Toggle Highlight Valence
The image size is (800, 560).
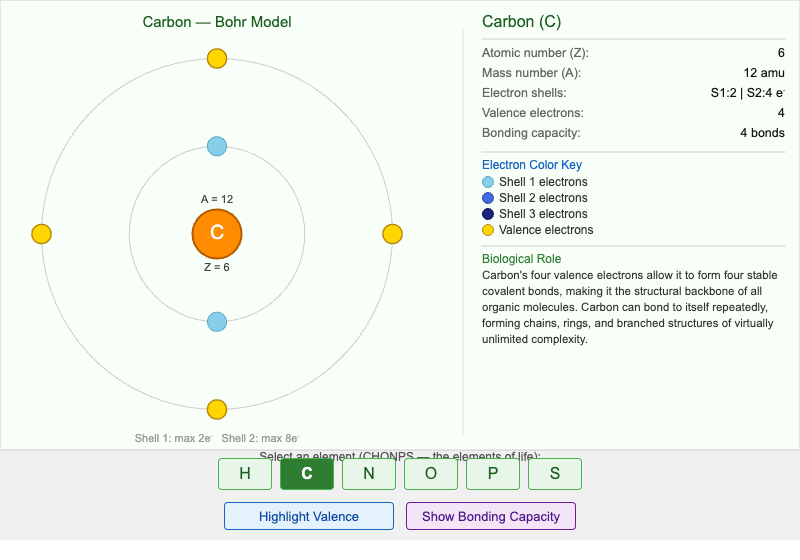(x=309, y=516)
